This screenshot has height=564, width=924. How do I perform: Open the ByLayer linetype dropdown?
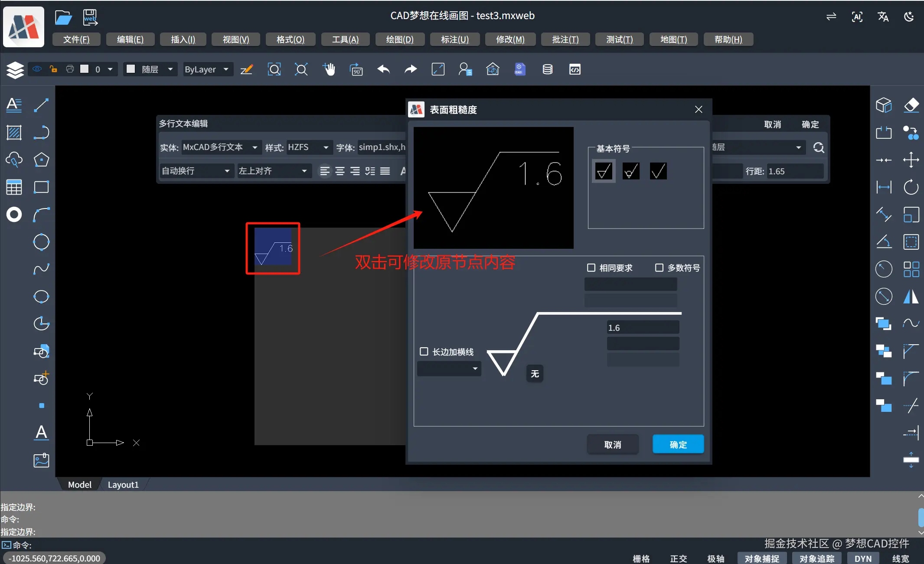207,69
